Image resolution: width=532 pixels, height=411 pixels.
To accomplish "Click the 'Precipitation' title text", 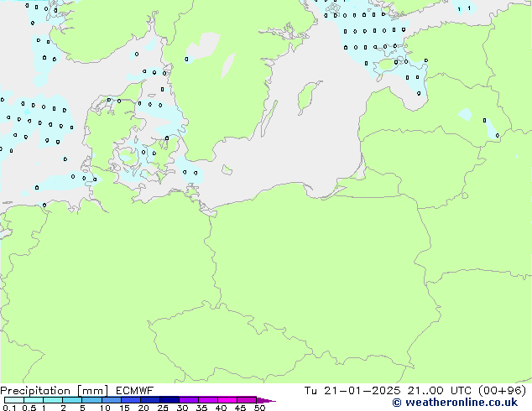I will 35,391.
